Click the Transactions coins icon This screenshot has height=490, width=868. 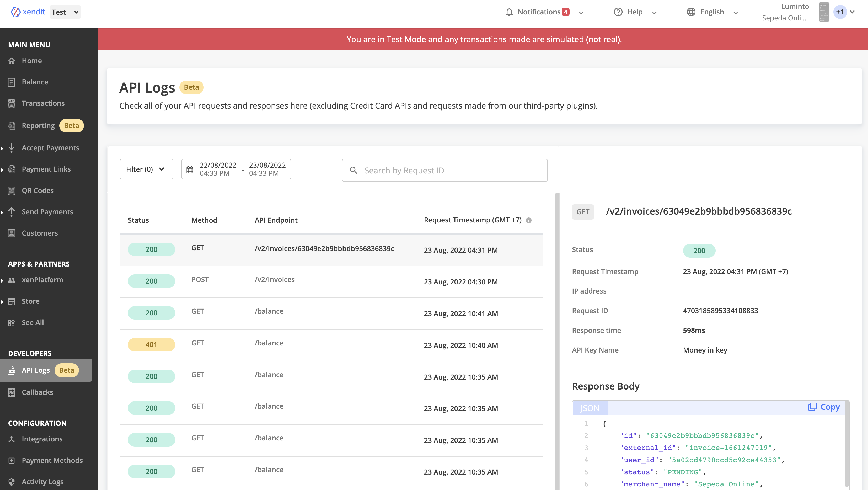click(12, 103)
